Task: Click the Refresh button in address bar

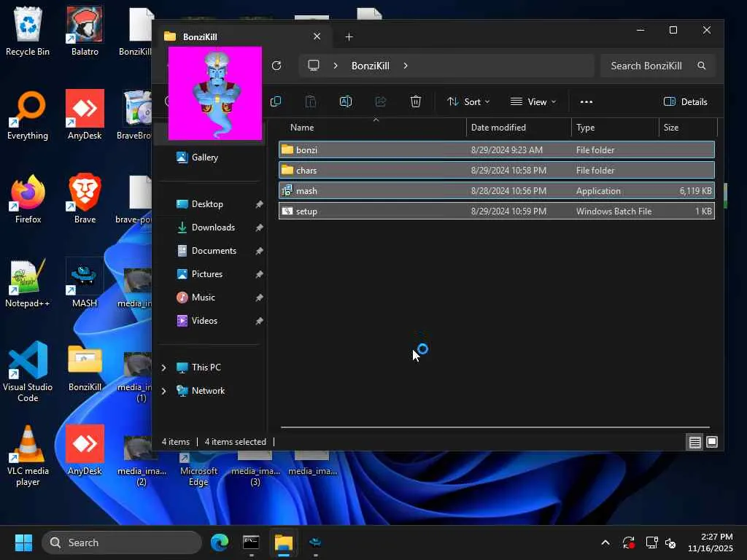Action: point(276,66)
